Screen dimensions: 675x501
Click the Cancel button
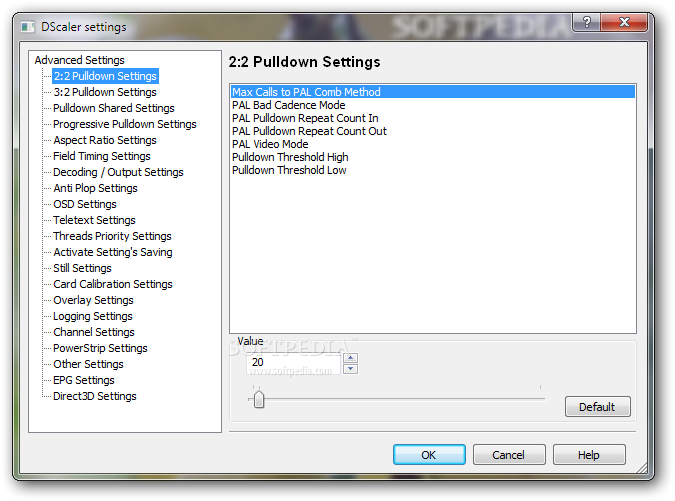(509, 455)
